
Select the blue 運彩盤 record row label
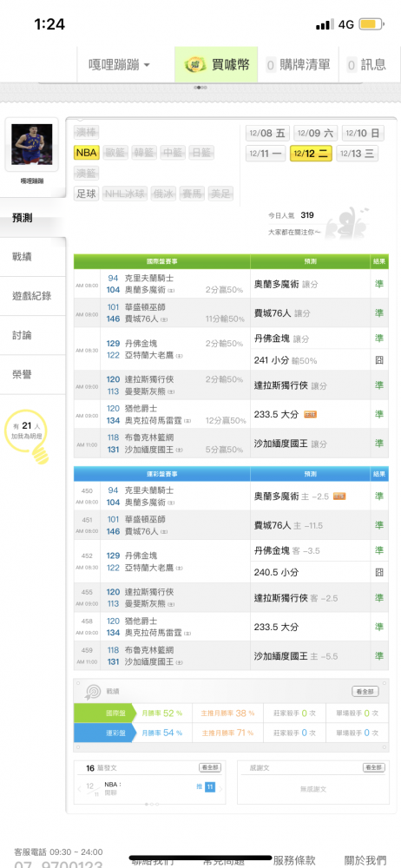[107, 733]
